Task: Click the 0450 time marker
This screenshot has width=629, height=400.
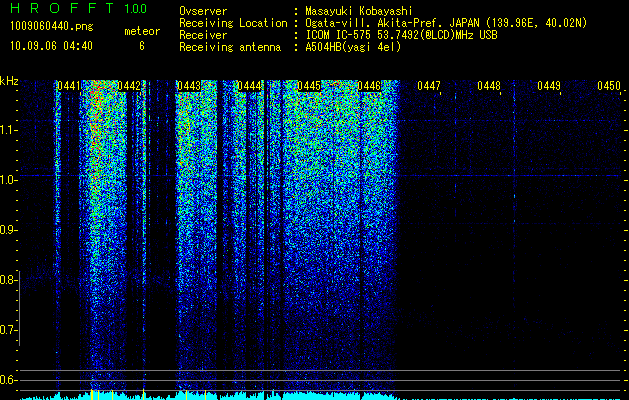Action: 609,86
